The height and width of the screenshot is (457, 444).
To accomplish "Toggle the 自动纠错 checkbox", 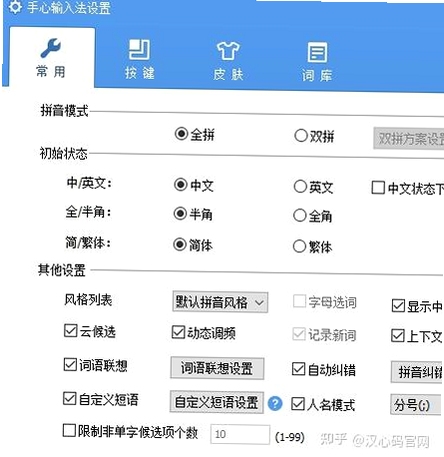I will click(298, 369).
